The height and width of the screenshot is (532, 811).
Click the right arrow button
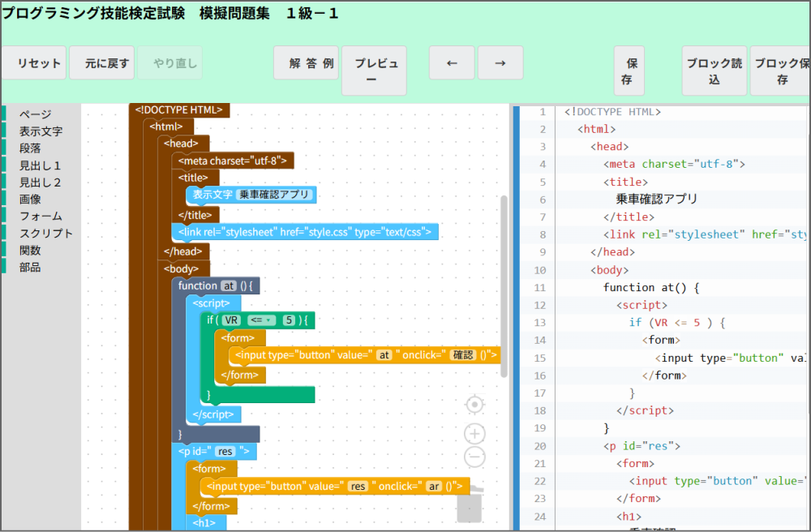tap(500, 63)
